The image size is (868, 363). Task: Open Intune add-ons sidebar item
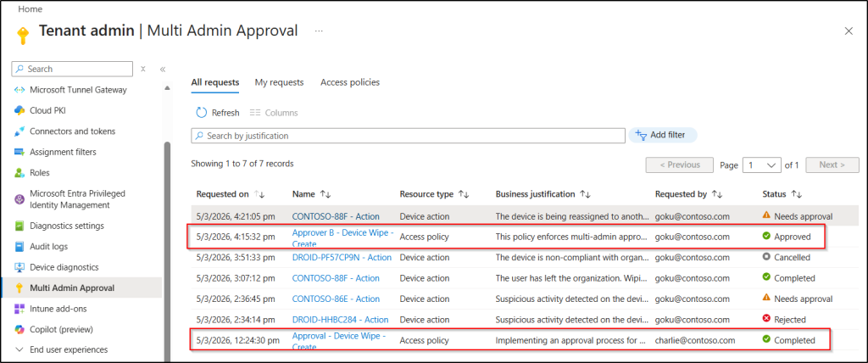coord(58,309)
